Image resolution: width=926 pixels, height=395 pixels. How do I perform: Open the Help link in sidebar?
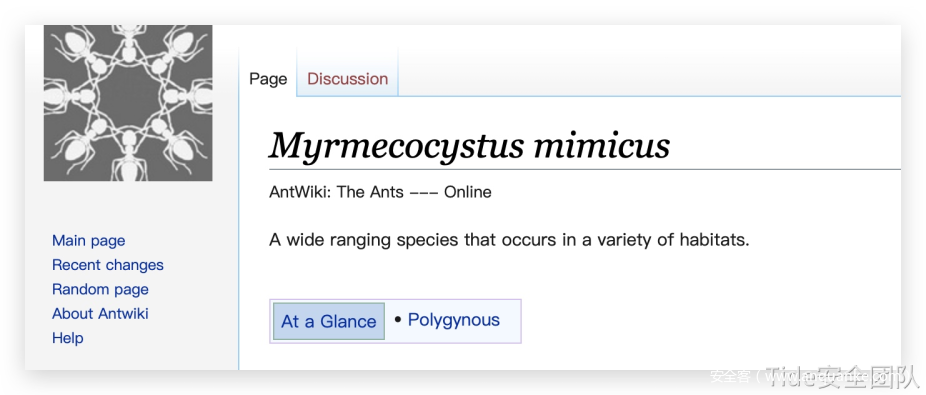[x=67, y=338]
